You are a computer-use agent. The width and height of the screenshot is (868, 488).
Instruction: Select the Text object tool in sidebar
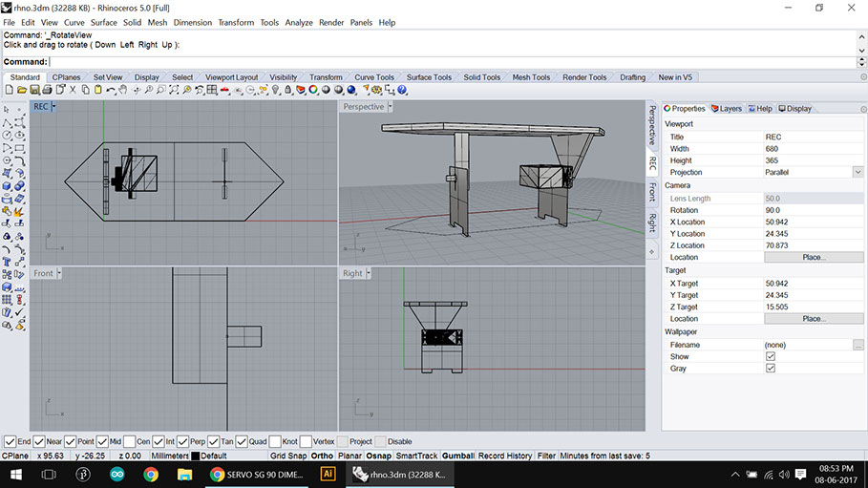click(x=8, y=261)
